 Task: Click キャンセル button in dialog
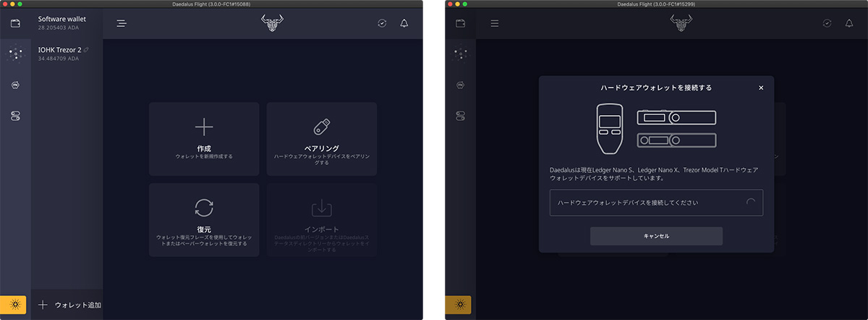click(656, 236)
